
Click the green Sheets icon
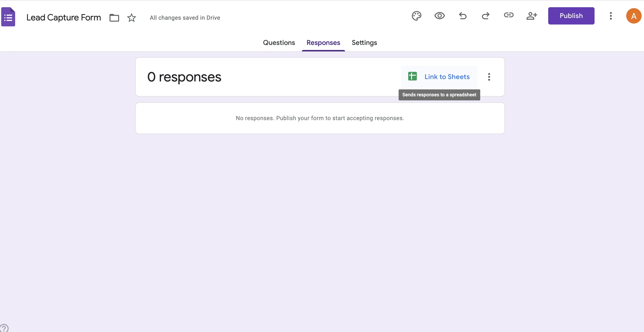(x=412, y=76)
